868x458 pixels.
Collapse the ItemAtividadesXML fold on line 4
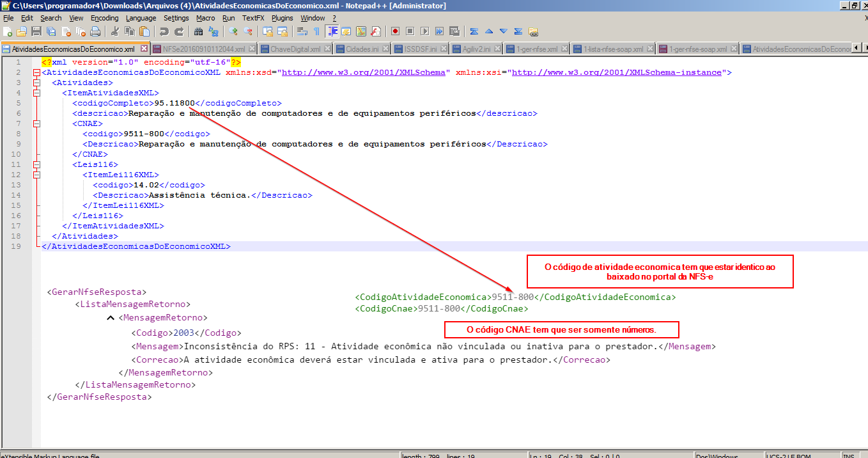pyautogui.click(x=36, y=93)
